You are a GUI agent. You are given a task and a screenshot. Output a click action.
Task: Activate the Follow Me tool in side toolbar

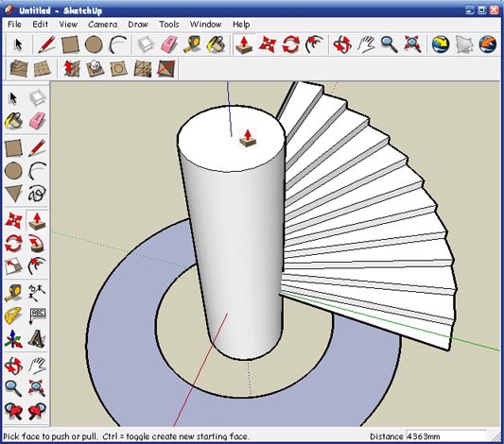pyautogui.click(x=37, y=244)
